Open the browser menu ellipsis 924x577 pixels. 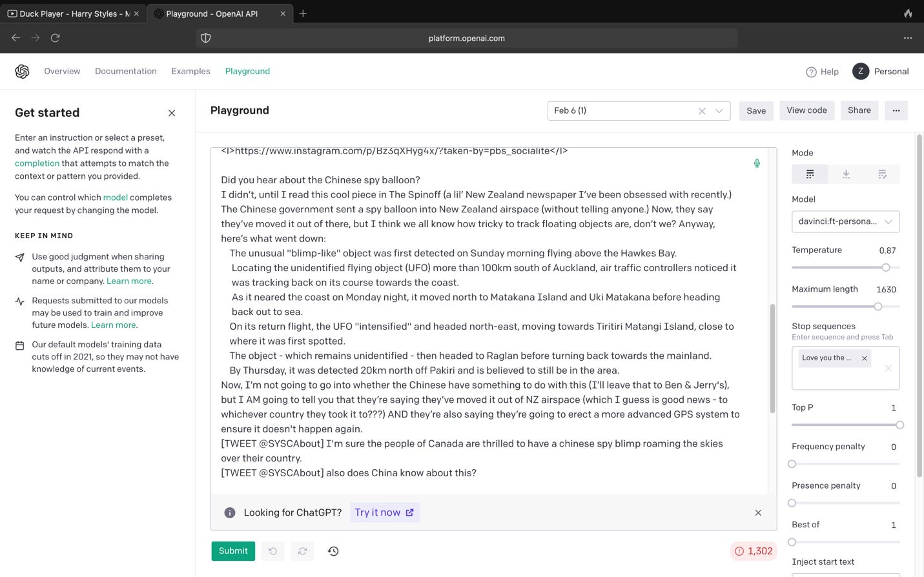[x=908, y=38]
